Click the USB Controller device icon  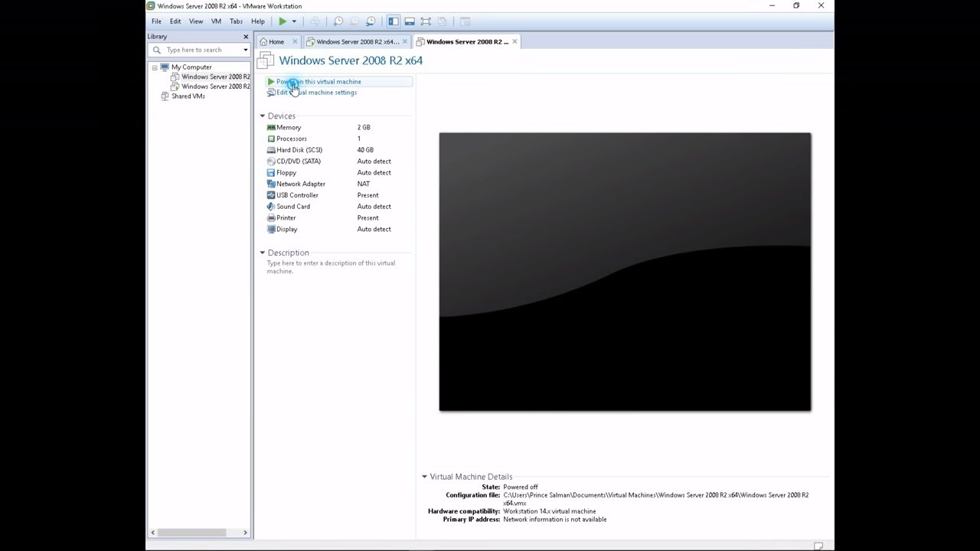(x=271, y=195)
